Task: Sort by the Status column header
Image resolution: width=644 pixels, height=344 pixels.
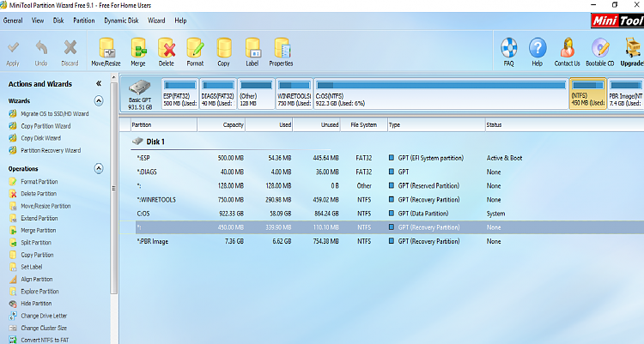Action: click(x=565, y=124)
